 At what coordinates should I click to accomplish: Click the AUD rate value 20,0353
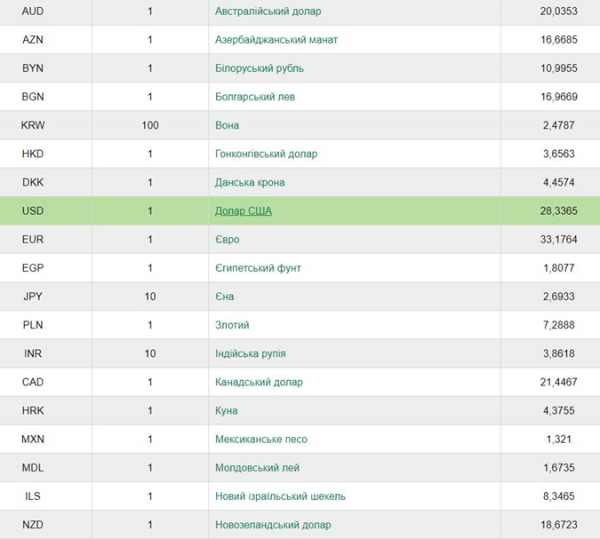tap(559, 11)
